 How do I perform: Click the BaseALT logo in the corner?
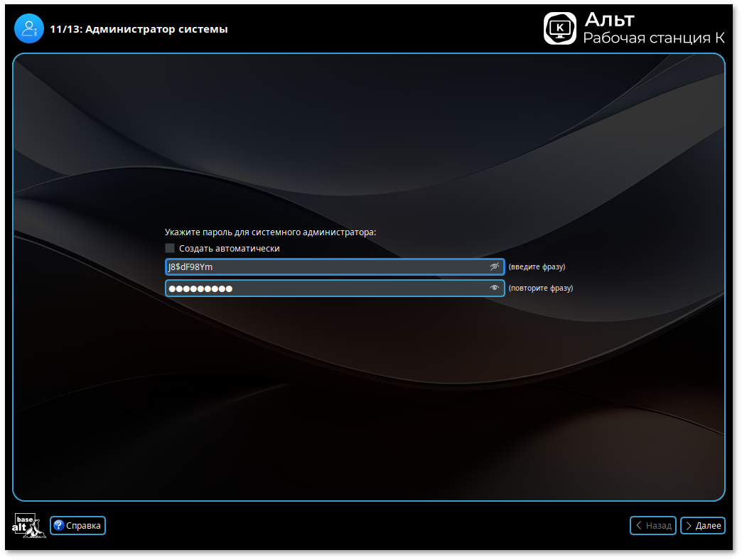pyautogui.click(x=28, y=525)
